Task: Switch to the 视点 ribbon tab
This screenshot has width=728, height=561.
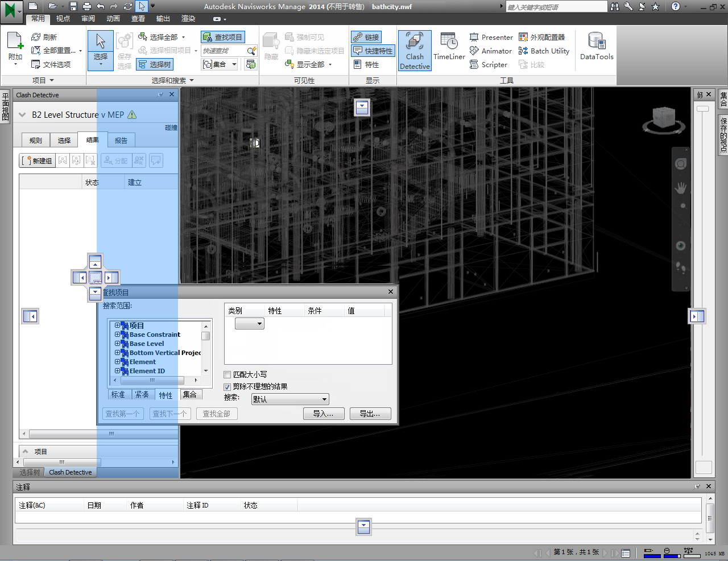Action: [x=63, y=19]
